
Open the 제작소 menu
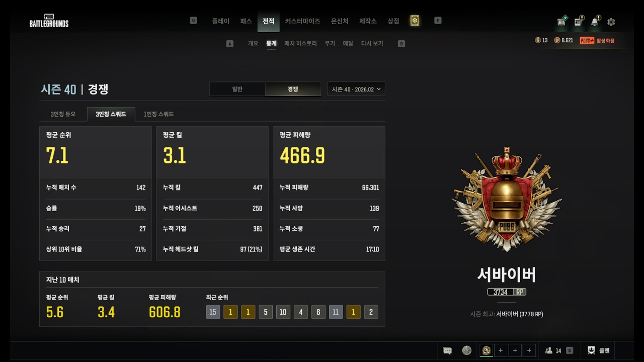click(x=368, y=21)
